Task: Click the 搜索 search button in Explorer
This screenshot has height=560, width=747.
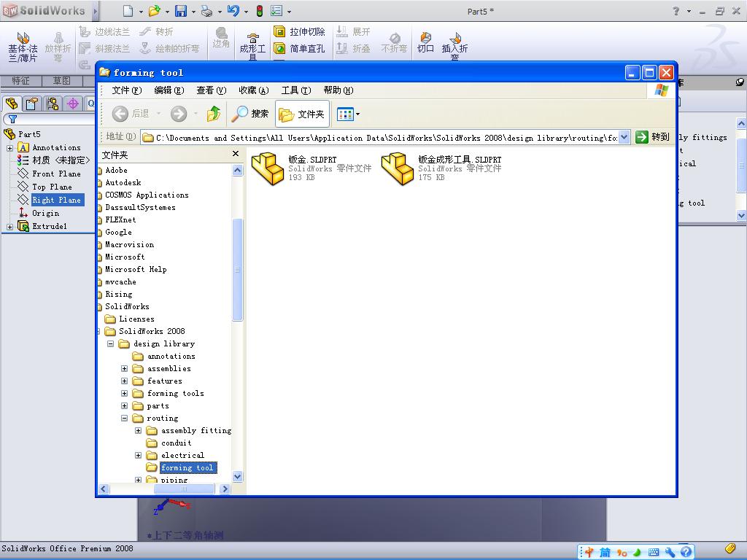Action: click(x=251, y=114)
